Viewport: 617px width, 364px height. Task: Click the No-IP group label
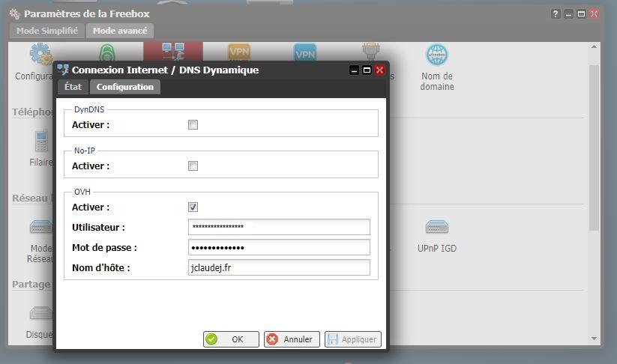tap(85, 151)
